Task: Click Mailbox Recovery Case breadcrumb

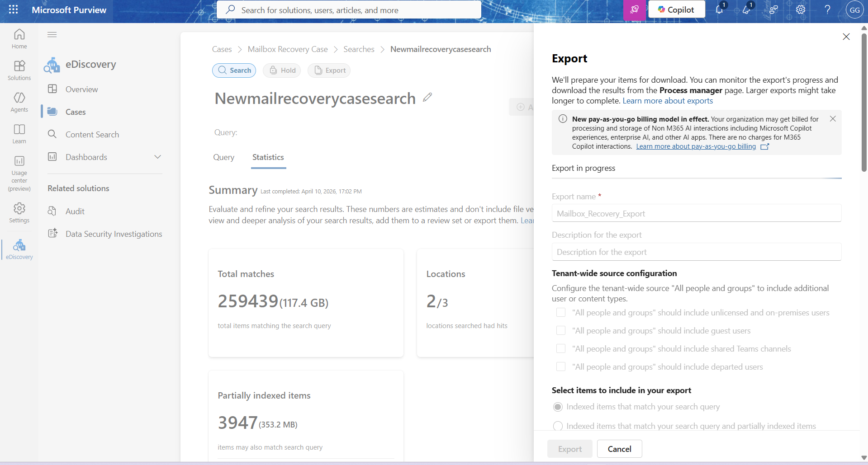Action: coord(288,49)
